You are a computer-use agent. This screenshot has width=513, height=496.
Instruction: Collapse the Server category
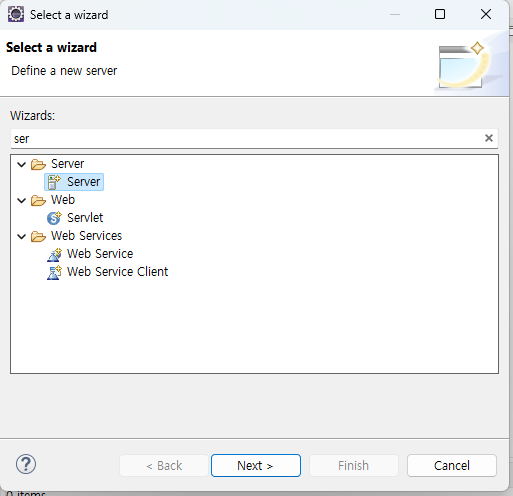pos(22,164)
